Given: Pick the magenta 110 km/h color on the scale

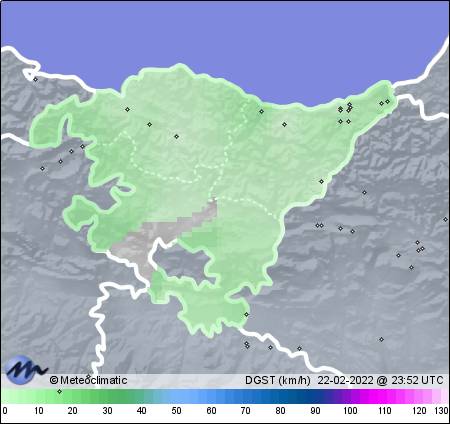Looking at the screenshot, I should [385, 396].
